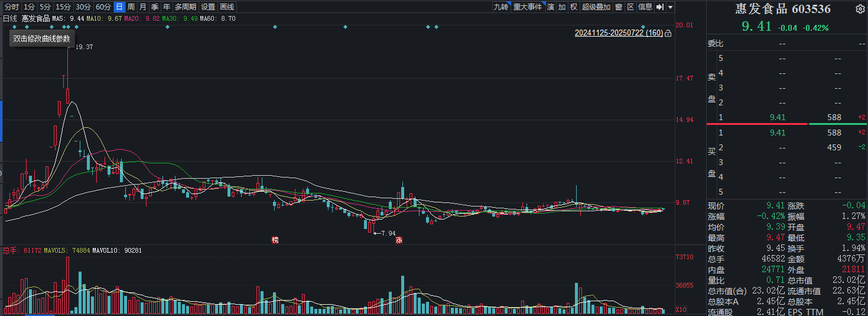Switch to the 周 weekly period
The height and width of the screenshot is (316, 868).
(x=131, y=7)
